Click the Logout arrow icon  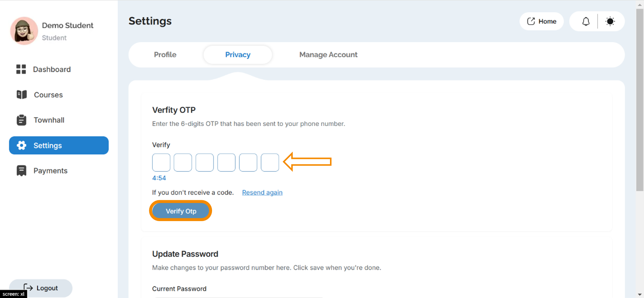28,288
